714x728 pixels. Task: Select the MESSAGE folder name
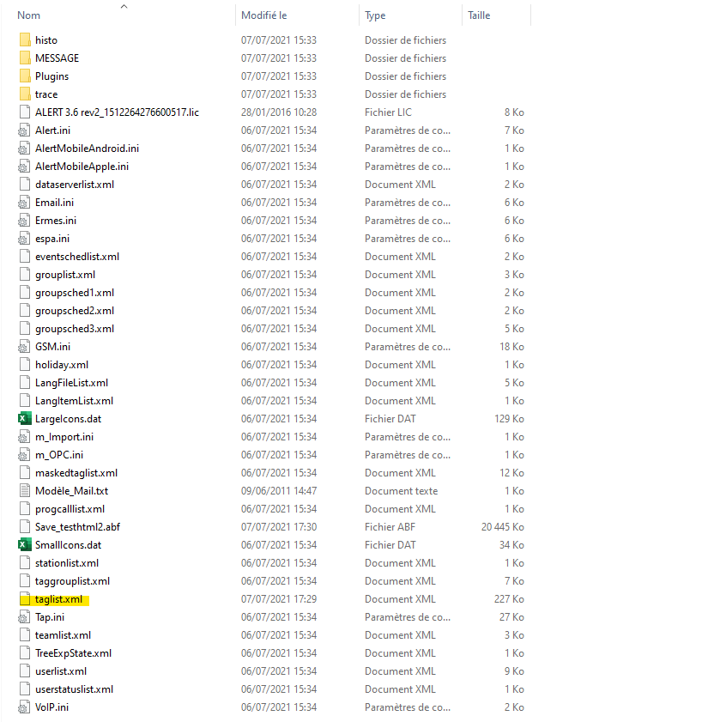(57, 58)
